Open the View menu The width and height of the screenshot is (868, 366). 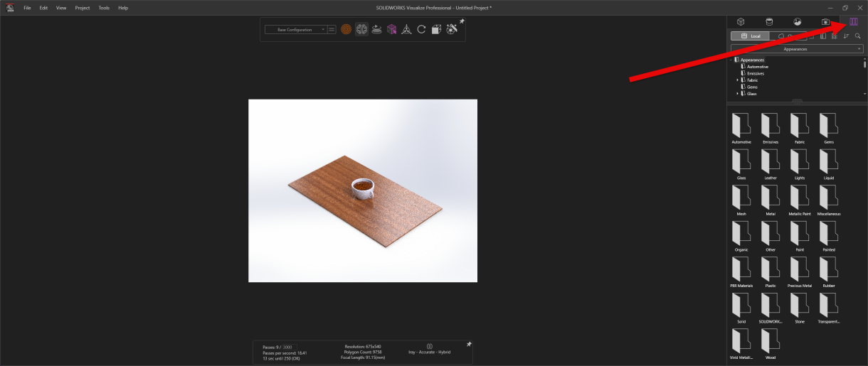tap(61, 8)
